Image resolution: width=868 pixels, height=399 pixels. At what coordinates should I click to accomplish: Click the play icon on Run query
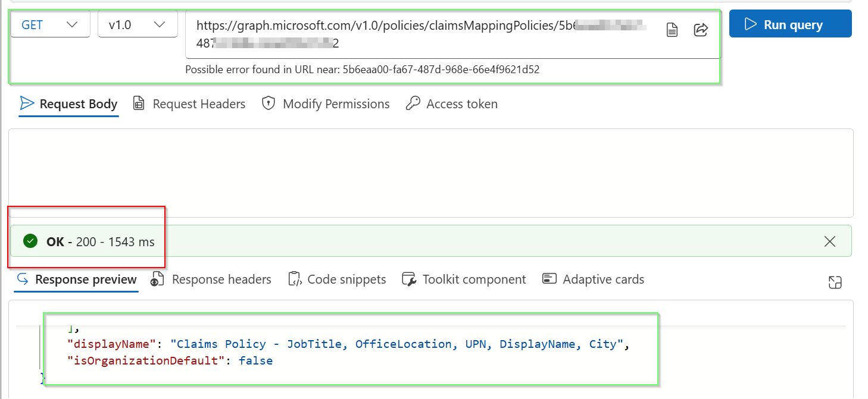752,24
